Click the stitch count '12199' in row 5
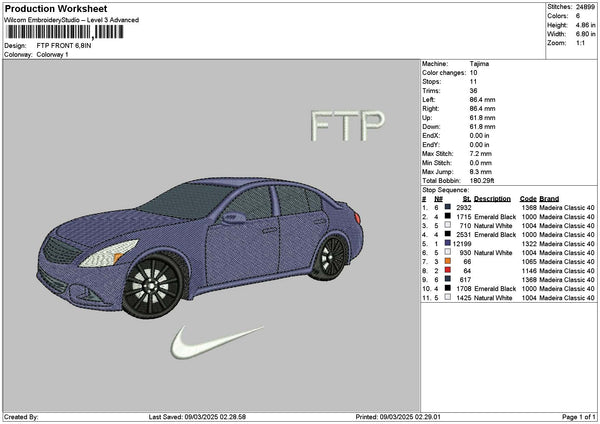 tap(462, 244)
